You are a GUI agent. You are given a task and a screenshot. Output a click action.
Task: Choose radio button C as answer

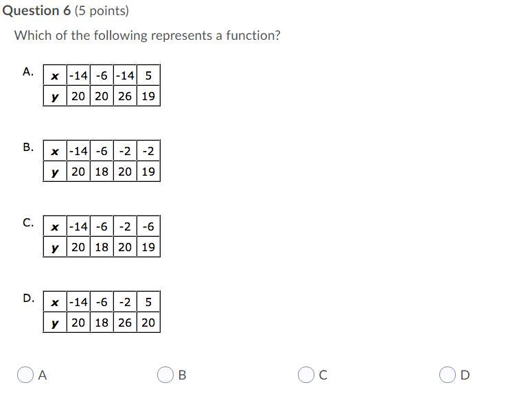coord(306,375)
